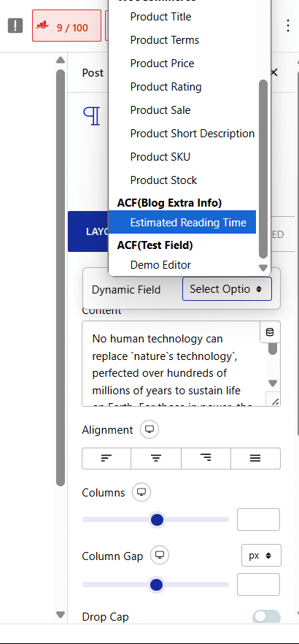Image resolution: width=299 pixels, height=644 pixels.
Task: Align text left
Action: click(x=106, y=459)
